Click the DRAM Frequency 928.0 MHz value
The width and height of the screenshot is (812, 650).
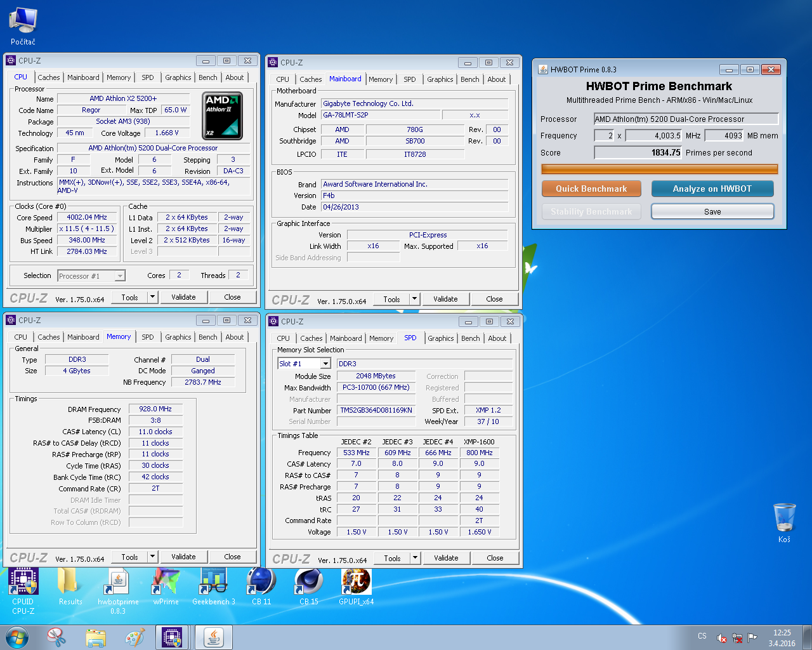coord(156,409)
